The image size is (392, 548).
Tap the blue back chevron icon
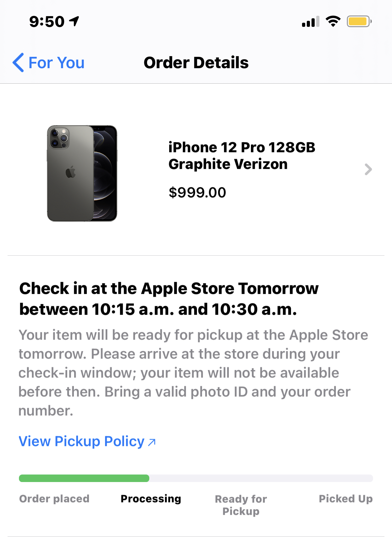click(x=18, y=63)
